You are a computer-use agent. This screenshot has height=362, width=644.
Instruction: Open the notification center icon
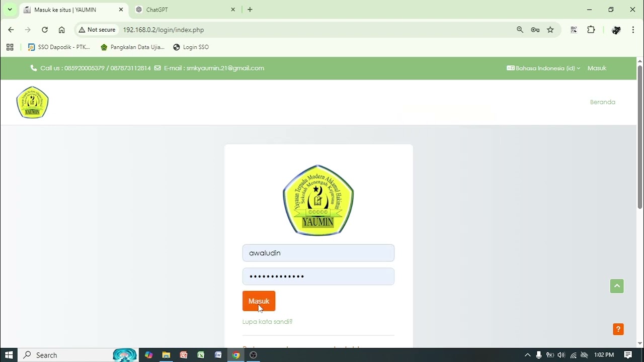point(628,355)
